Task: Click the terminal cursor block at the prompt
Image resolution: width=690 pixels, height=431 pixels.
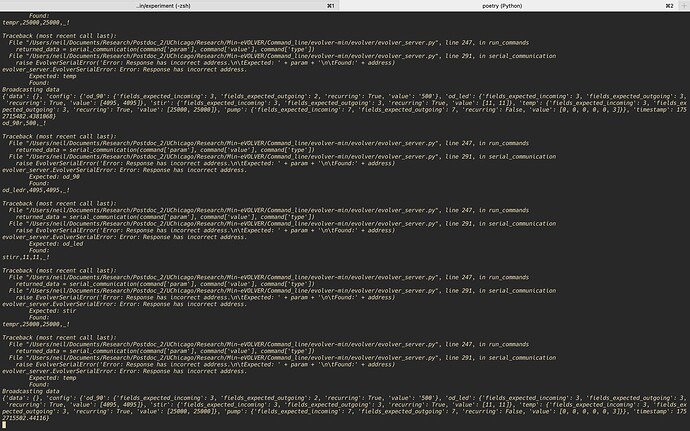Action: (4, 425)
